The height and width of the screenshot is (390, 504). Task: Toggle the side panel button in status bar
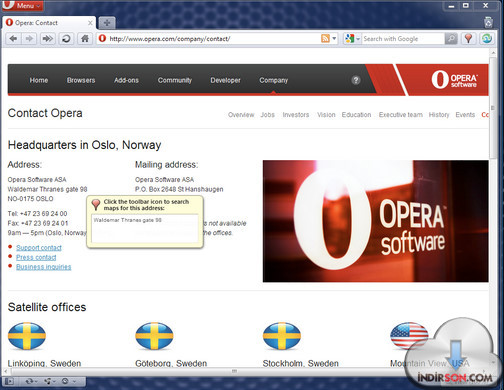[9, 381]
